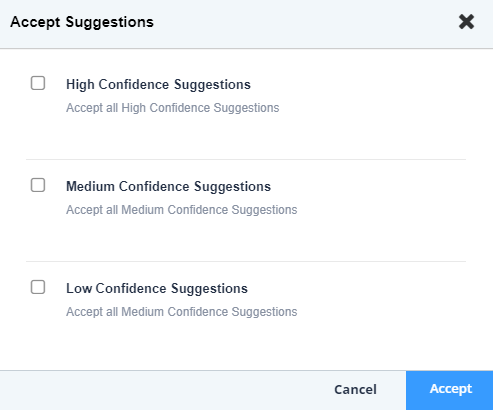Screen dimensions: 493x410
Task: Click blank space below the Low Confidence description
Action: (x=246, y=345)
